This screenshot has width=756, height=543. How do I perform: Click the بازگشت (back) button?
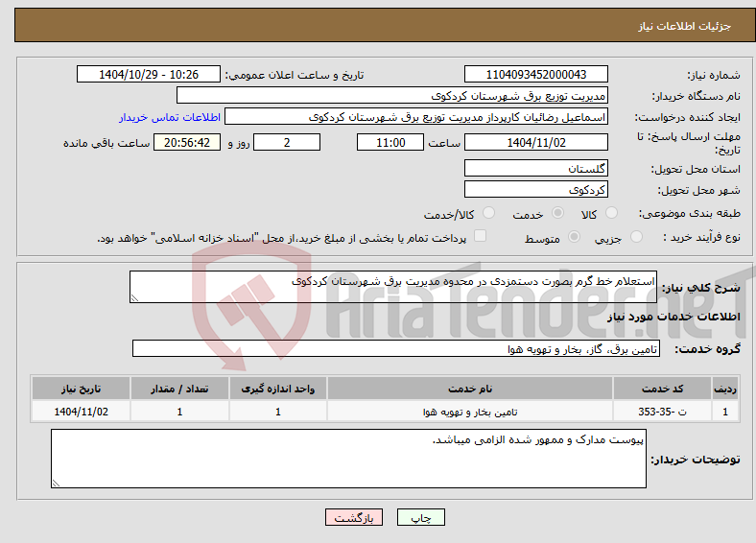[x=354, y=517]
